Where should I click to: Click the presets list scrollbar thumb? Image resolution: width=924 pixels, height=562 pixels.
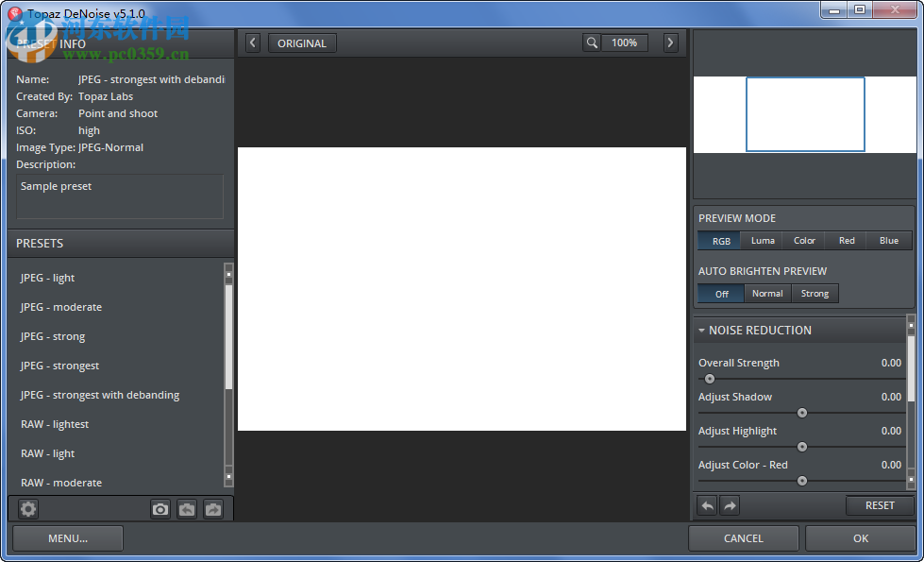228,337
